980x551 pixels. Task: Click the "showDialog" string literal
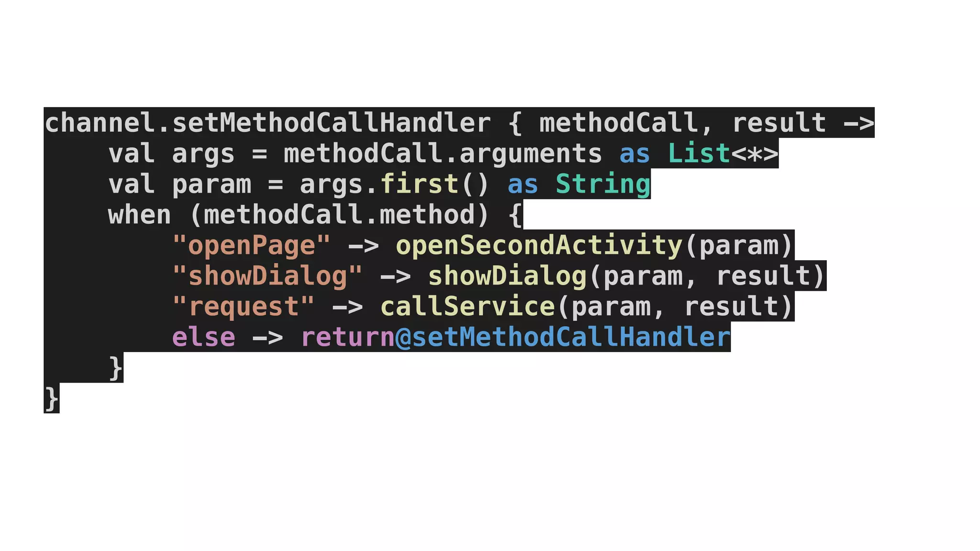tap(267, 276)
